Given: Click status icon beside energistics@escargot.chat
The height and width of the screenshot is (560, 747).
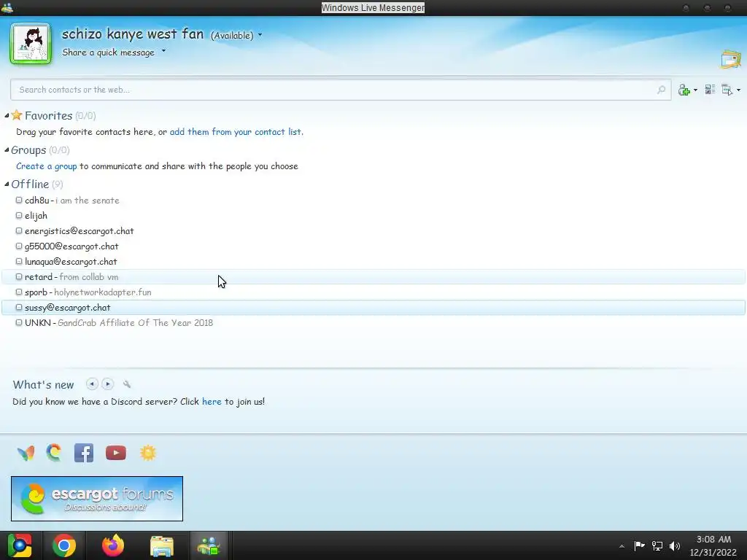Looking at the screenshot, I should [x=19, y=230].
